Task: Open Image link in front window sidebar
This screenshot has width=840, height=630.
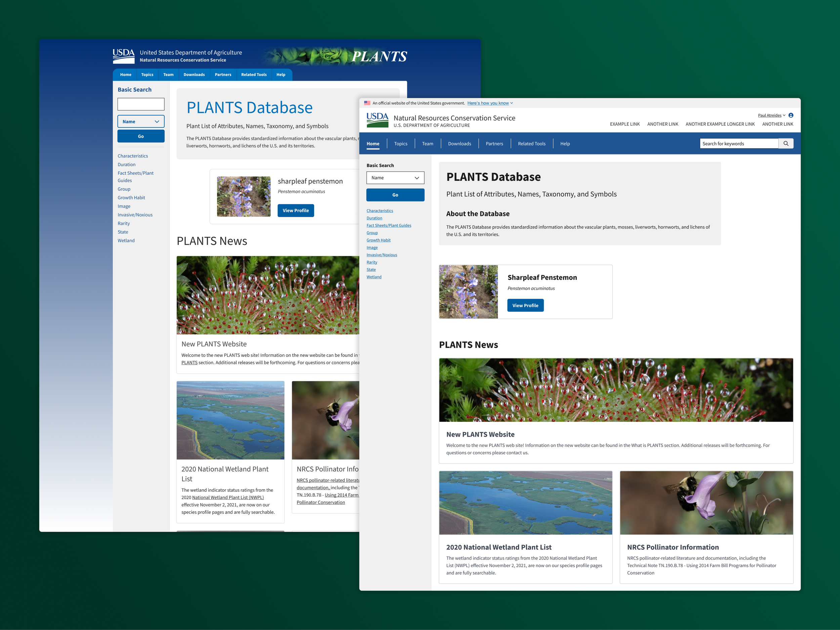Action: click(372, 248)
